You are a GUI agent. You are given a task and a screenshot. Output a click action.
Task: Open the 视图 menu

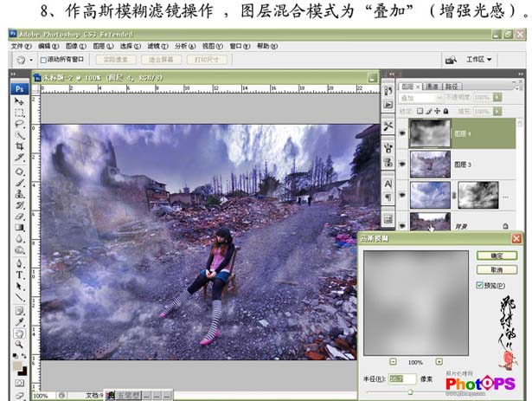213,46
